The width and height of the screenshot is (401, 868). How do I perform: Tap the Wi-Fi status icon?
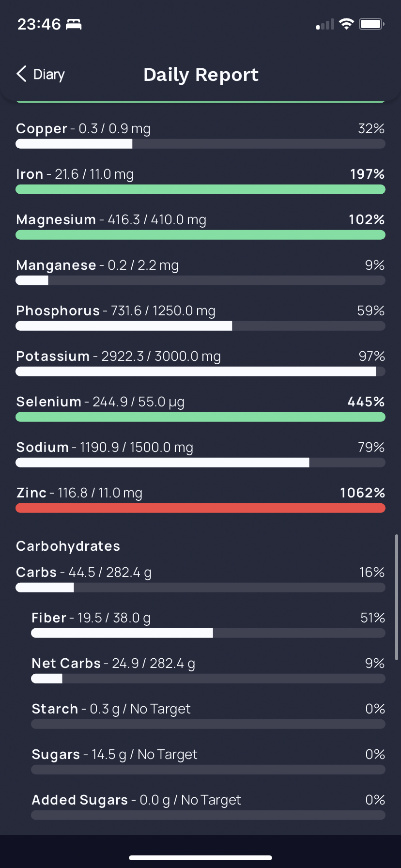coord(346,24)
